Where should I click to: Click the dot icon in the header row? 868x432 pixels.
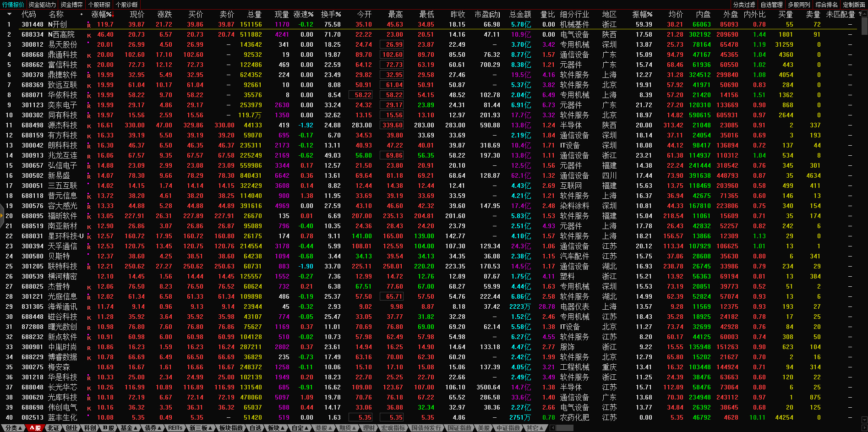(x=82, y=14)
